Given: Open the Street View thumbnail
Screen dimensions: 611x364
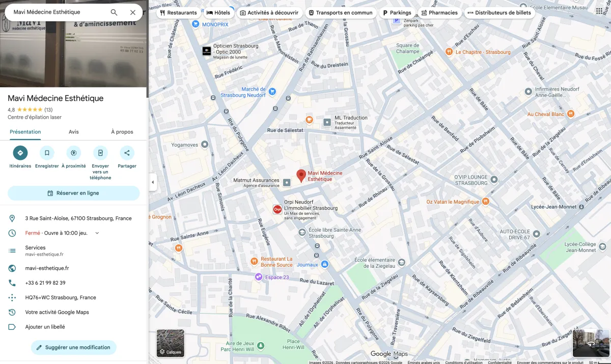Looking at the screenshot, I should pos(591,343).
